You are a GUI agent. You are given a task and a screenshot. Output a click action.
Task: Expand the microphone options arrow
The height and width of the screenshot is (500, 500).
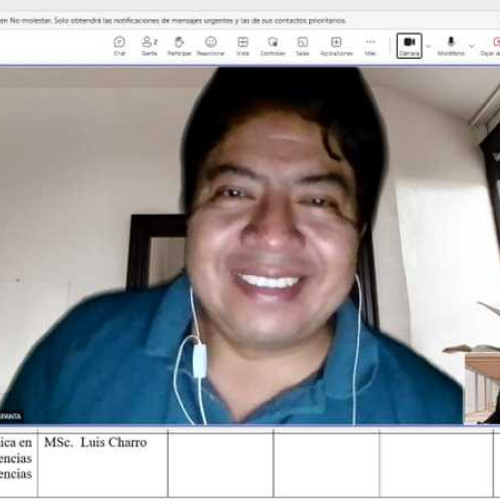(x=472, y=46)
